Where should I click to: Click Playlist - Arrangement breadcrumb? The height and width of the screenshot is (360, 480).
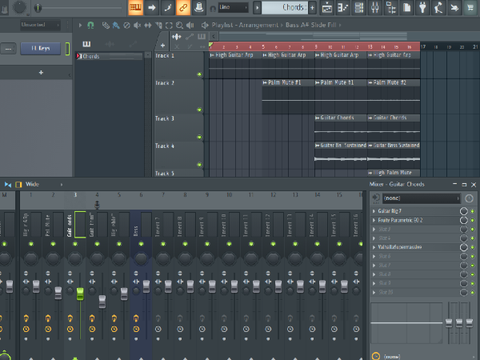[245, 25]
